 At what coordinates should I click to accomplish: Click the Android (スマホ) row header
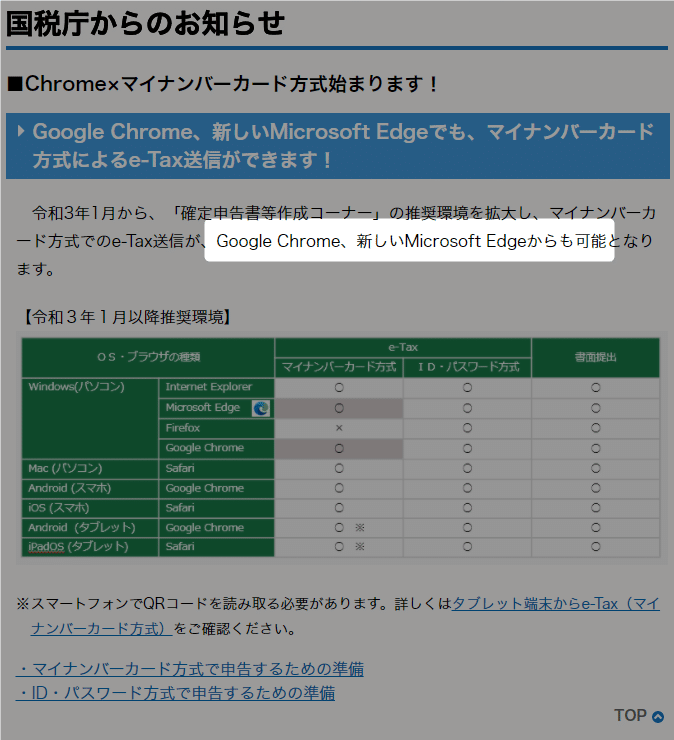[x=90, y=488]
